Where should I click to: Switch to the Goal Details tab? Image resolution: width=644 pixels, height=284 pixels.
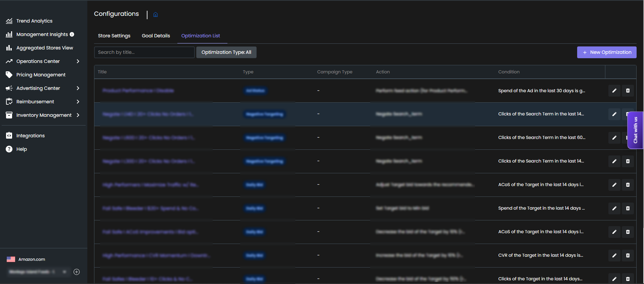coord(156,36)
